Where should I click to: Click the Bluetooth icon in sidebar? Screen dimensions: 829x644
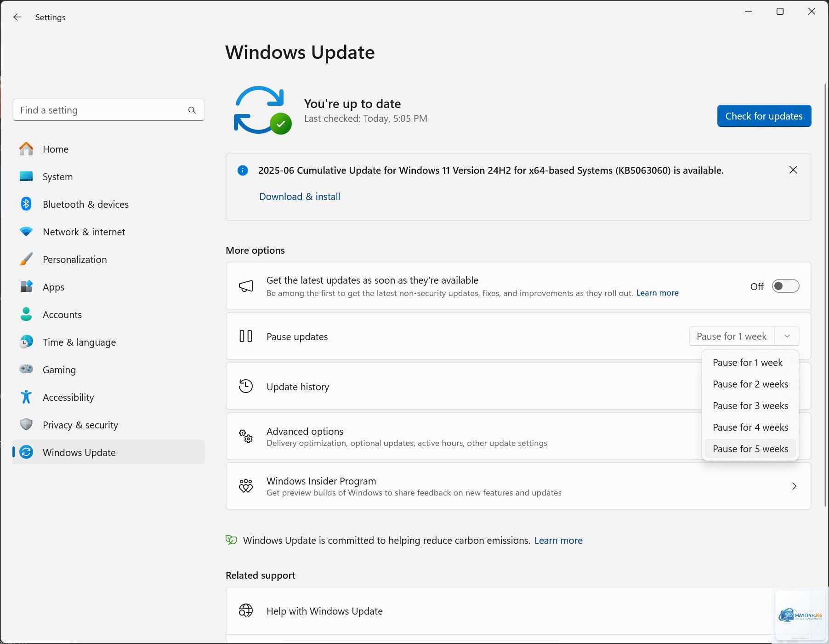26,204
